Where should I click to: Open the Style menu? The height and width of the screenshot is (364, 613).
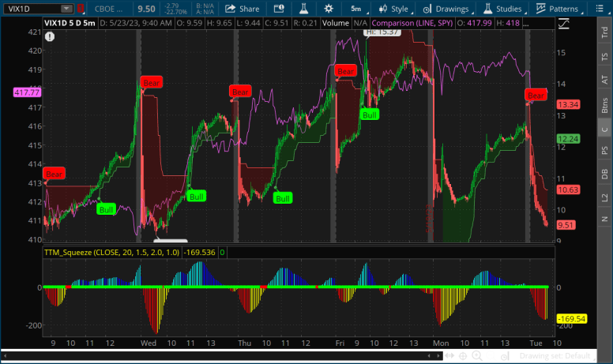[x=394, y=9]
